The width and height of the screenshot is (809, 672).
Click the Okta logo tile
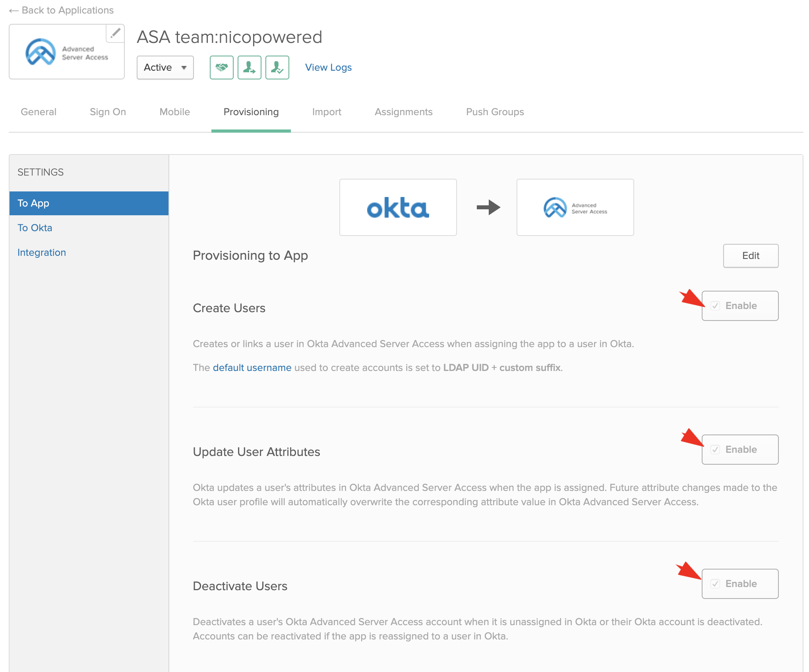(x=398, y=207)
